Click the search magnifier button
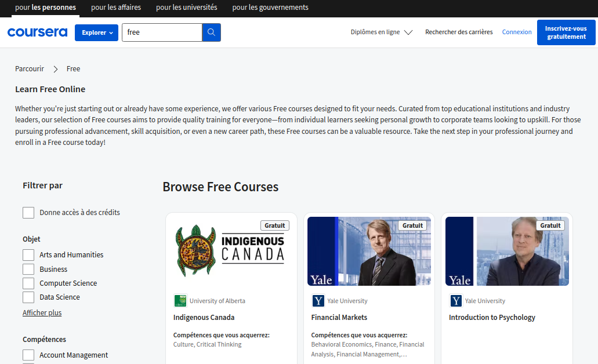 click(211, 32)
